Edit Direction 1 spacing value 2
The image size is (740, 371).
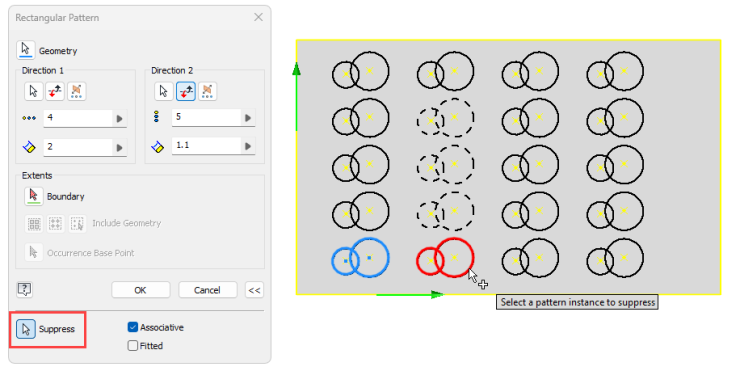(78, 147)
